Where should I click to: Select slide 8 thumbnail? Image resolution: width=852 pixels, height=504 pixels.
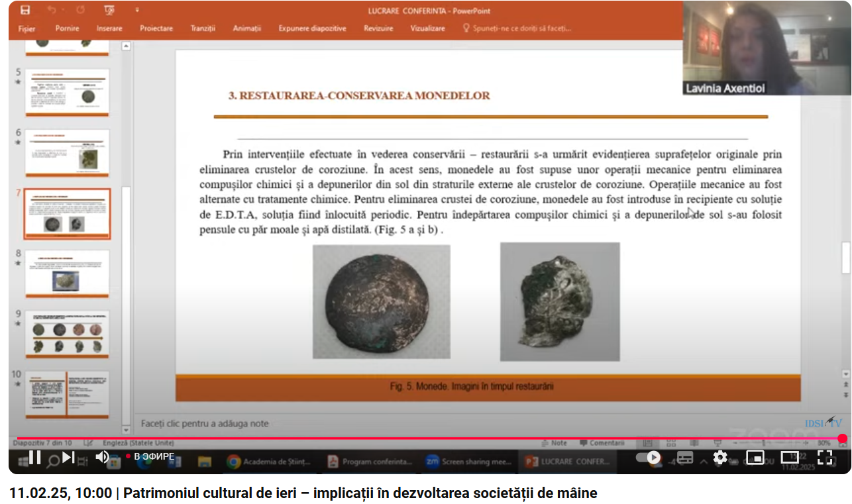[x=67, y=274]
